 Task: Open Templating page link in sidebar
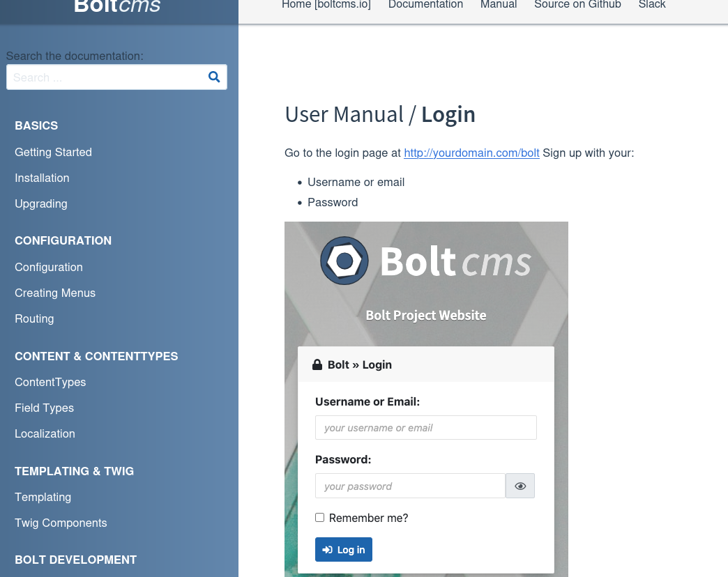coord(43,498)
